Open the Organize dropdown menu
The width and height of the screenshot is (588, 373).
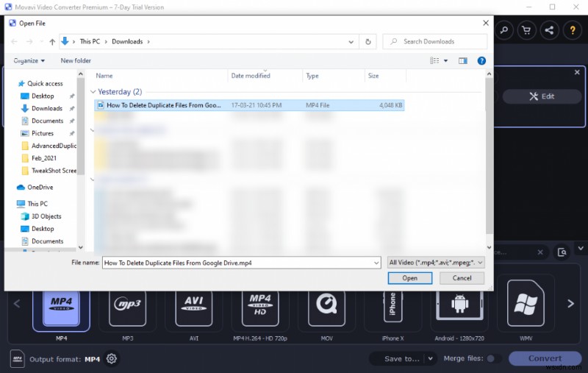click(x=29, y=61)
